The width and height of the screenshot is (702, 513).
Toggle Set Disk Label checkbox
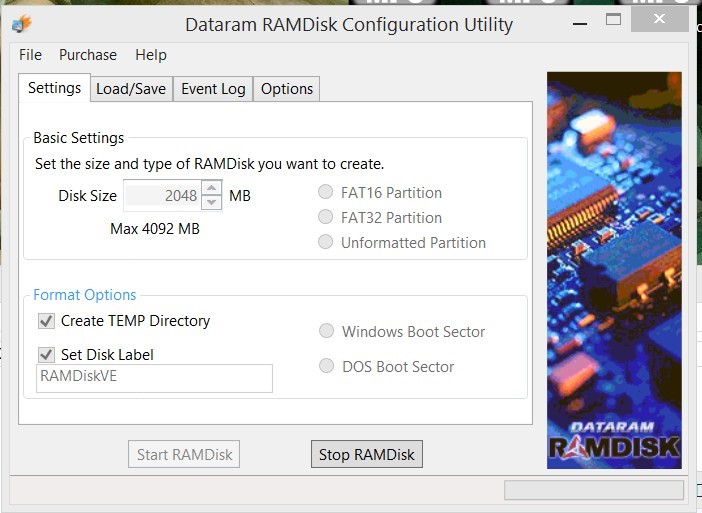click(46, 354)
